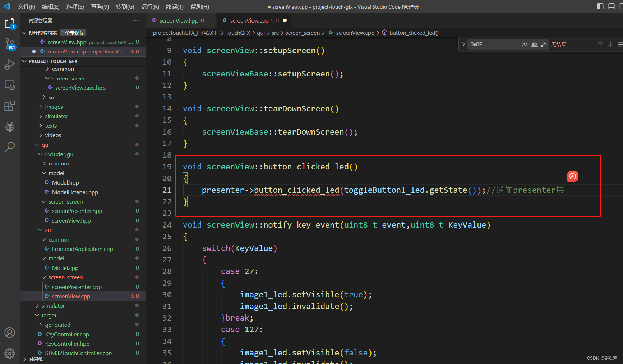The width and height of the screenshot is (623, 364).
Task: Toggle Match Whole Word in find widget
Action: click(x=534, y=44)
